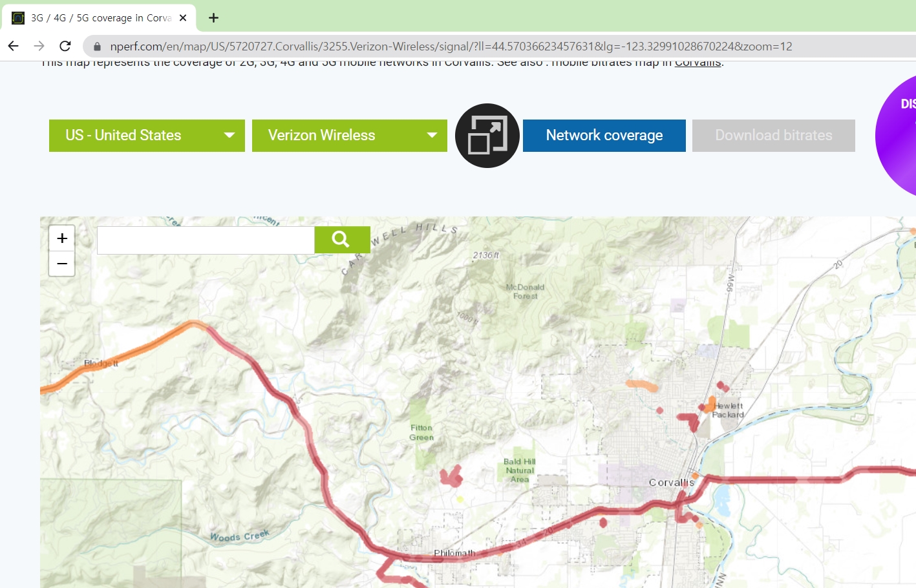This screenshot has width=916, height=588.
Task: Close the 3G / 4G / 5G coverage tab
Action: [183, 17]
